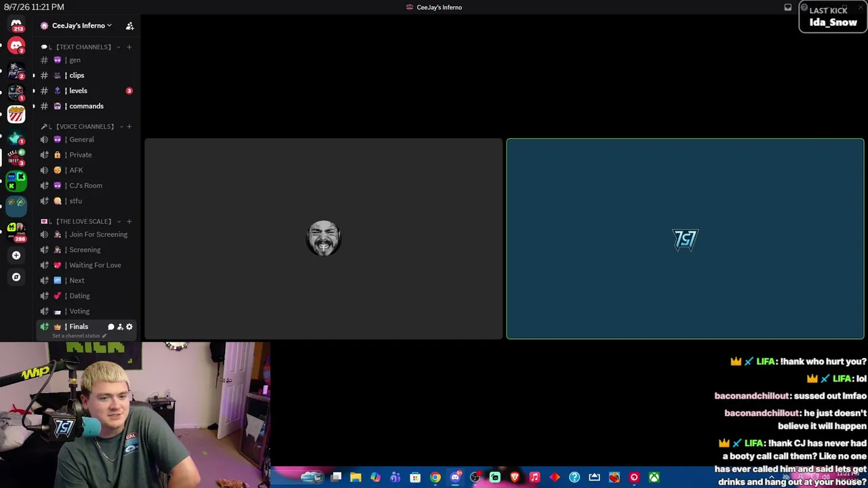Open the clips text channel
The image size is (868, 488).
(85, 75)
